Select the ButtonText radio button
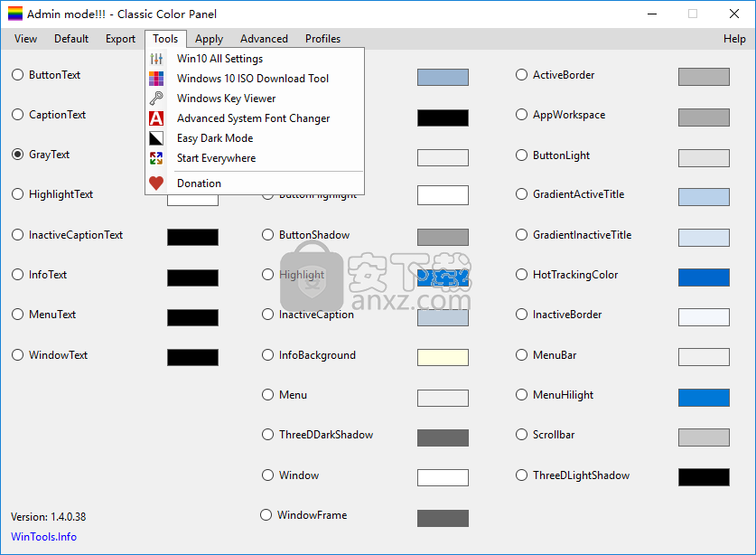The height and width of the screenshot is (555, 756). pos(18,75)
